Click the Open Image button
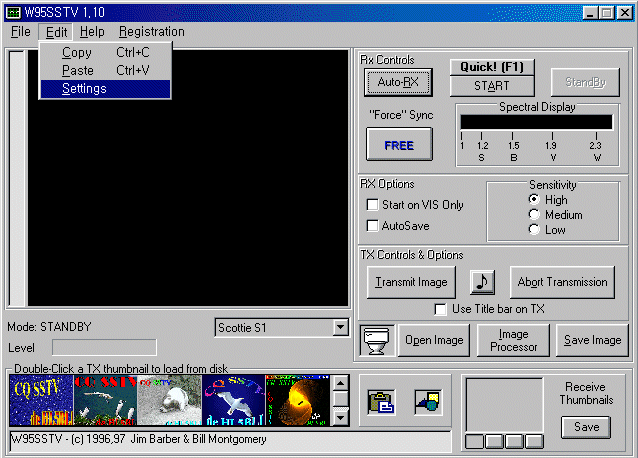This screenshot has height=458, width=638. (x=434, y=340)
